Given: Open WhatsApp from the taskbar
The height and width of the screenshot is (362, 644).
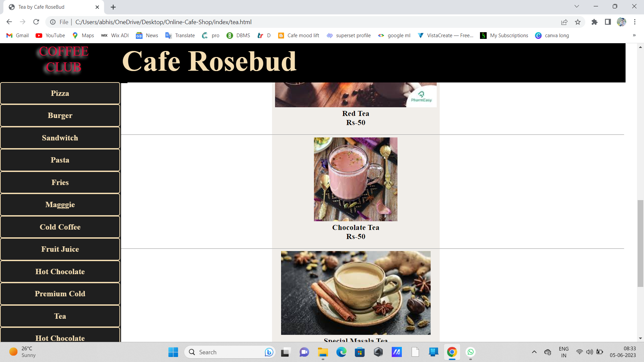Looking at the screenshot, I should coord(471,352).
